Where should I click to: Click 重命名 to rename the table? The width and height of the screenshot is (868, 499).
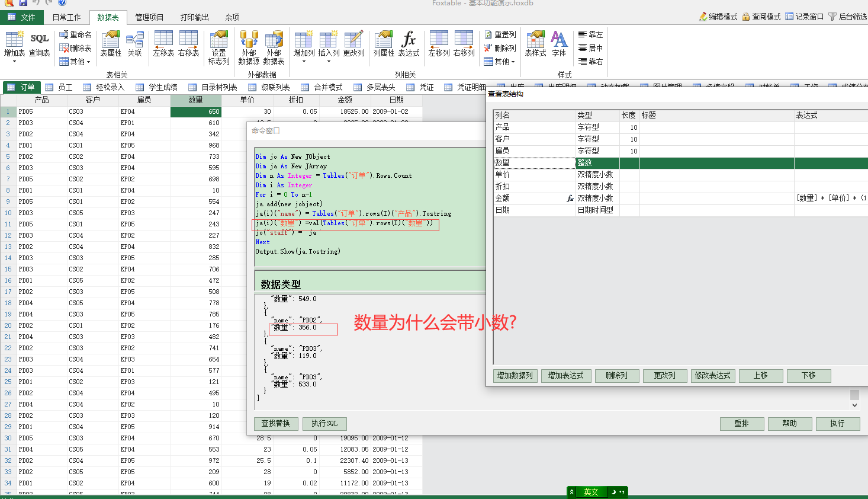click(x=76, y=34)
